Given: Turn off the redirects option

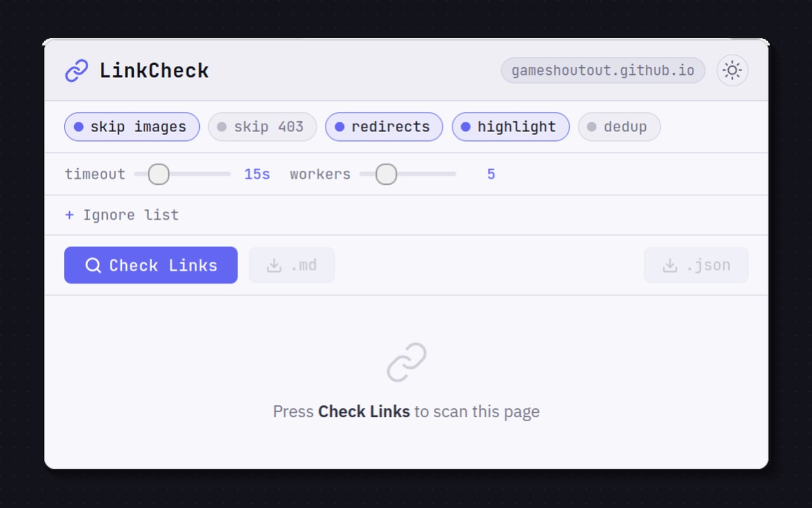Looking at the screenshot, I should (384, 127).
